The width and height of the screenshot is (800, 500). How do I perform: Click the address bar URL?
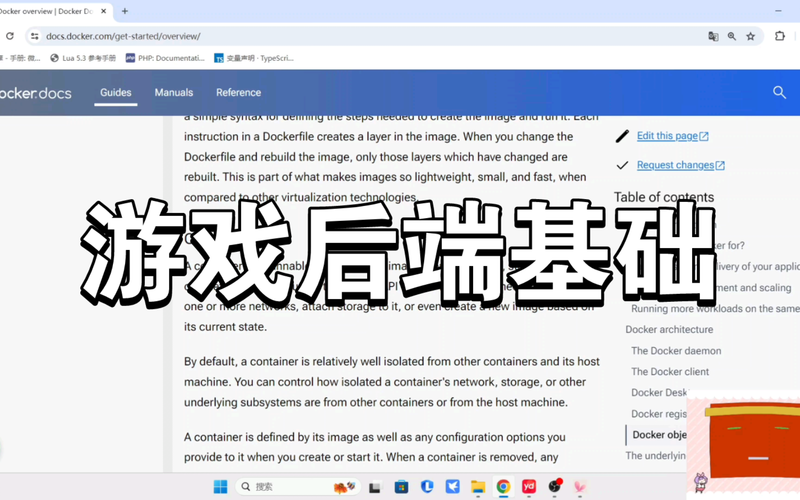[x=123, y=36]
